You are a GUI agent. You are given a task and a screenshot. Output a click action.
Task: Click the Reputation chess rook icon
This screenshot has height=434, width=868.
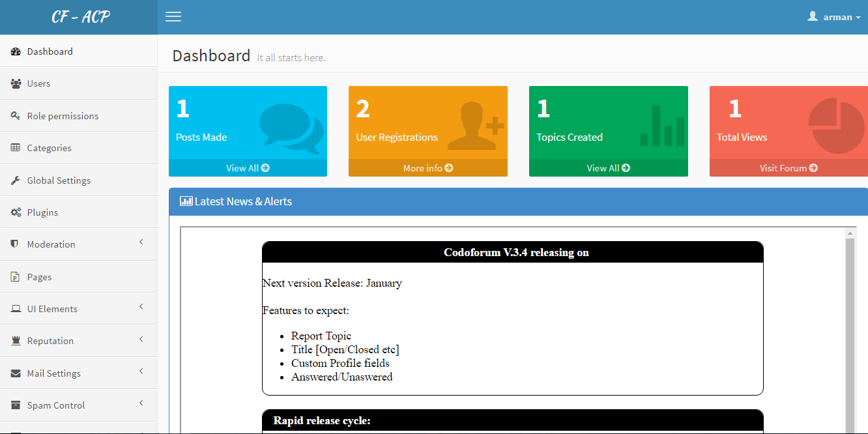15,341
